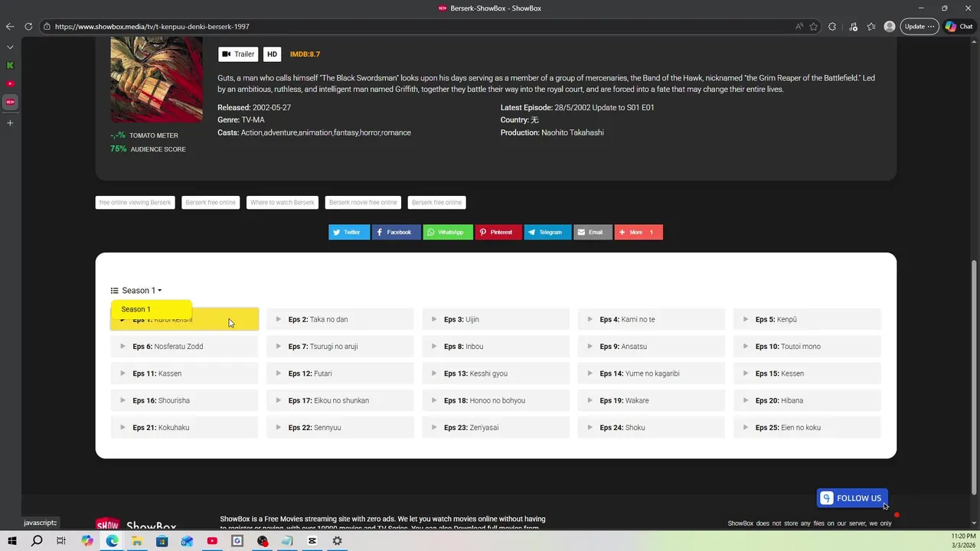Play Eps 21: Kokuhaku
The width and height of the screenshot is (980, 551).
pos(185,428)
